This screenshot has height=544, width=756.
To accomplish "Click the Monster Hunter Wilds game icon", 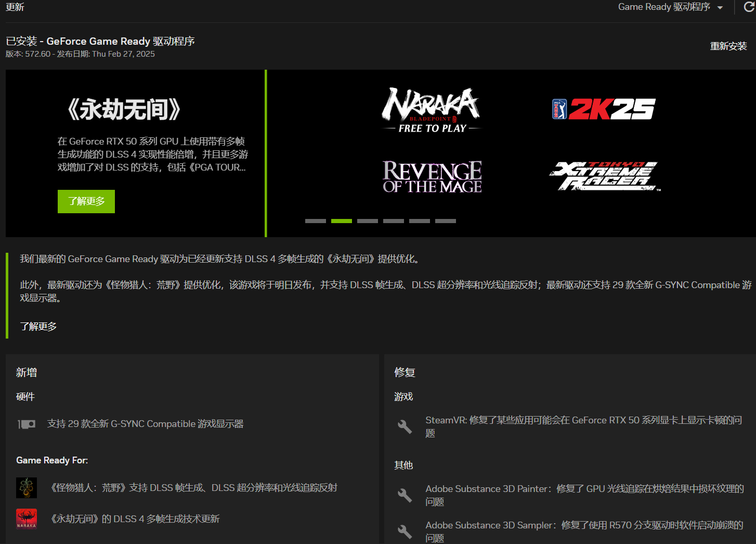I will [27, 488].
